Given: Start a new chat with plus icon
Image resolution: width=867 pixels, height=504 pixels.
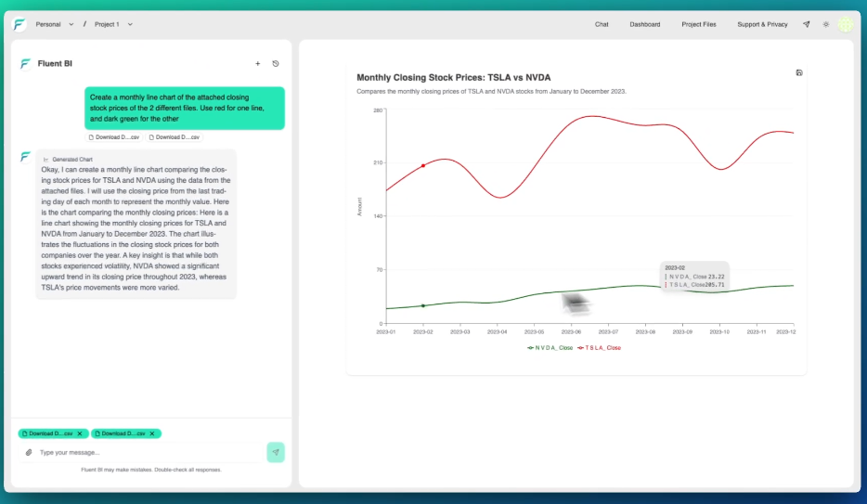Looking at the screenshot, I should tap(258, 63).
